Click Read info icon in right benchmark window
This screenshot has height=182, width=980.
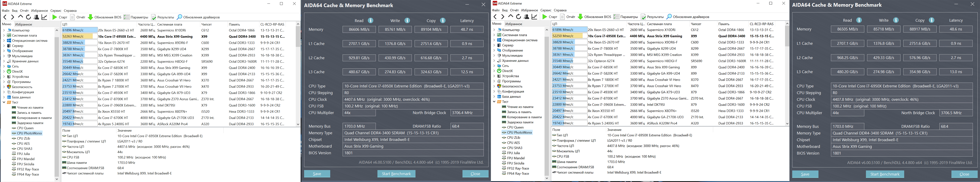[x=859, y=20]
